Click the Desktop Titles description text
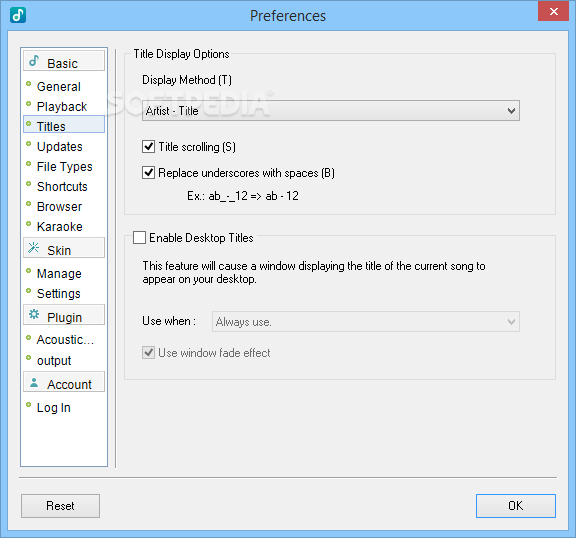This screenshot has height=538, width=576. click(314, 272)
